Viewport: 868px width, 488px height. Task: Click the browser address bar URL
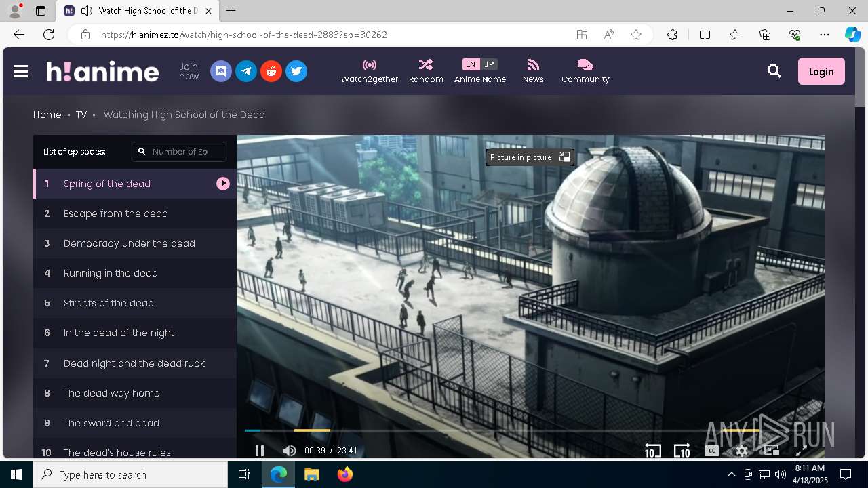point(244,35)
